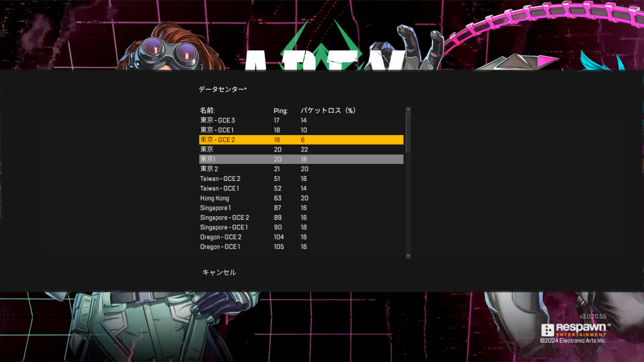Viewport: 644px width, 362px height.
Task: Click the scrollbar up arrow
Action: 408,109
